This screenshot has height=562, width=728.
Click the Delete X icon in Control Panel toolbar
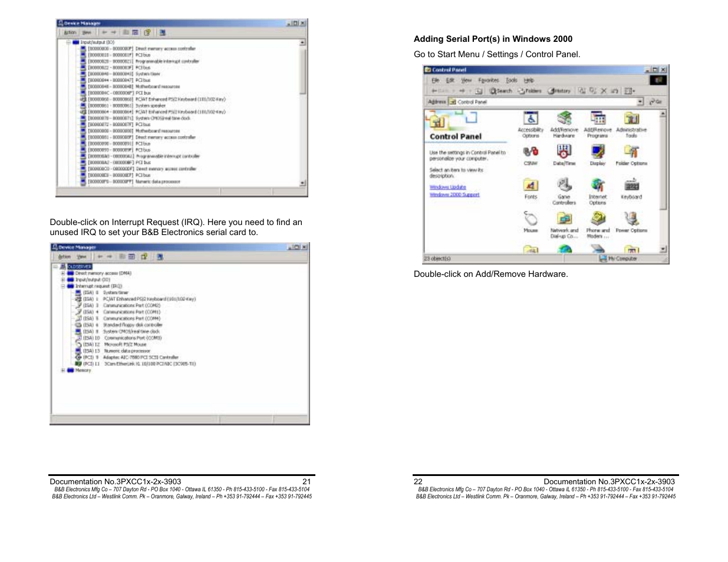coord(604,91)
